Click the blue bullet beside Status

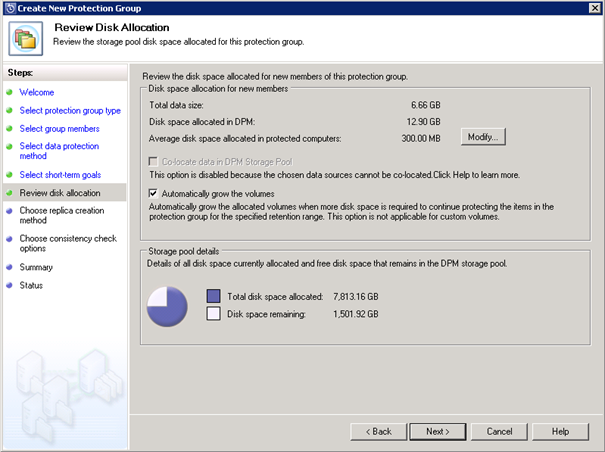9,285
